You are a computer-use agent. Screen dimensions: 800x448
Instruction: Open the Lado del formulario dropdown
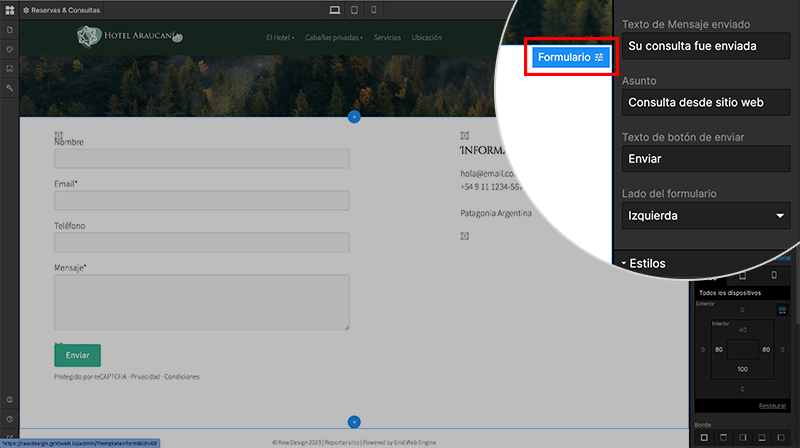tap(706, 215)
